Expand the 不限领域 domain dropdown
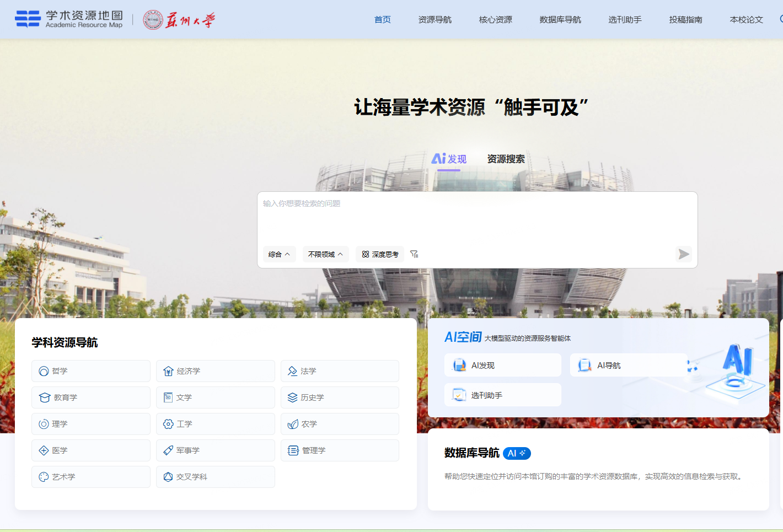This screenshot has width=783, height=532. [325, 254]
